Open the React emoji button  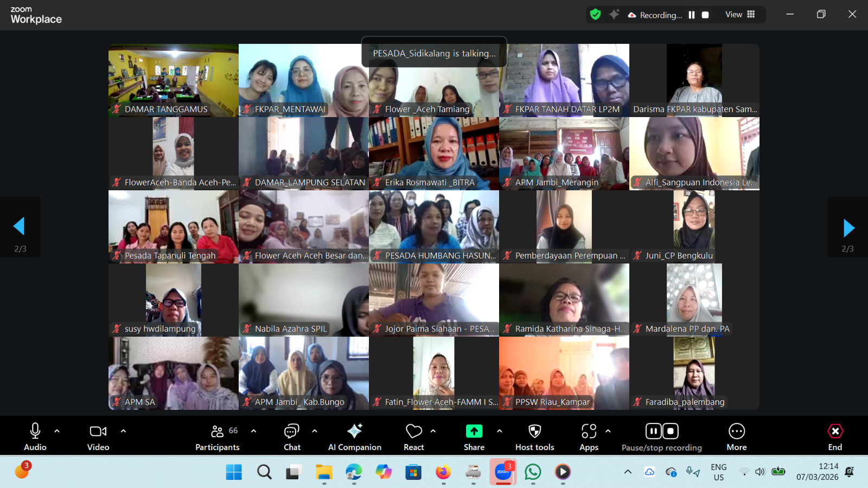413,436
